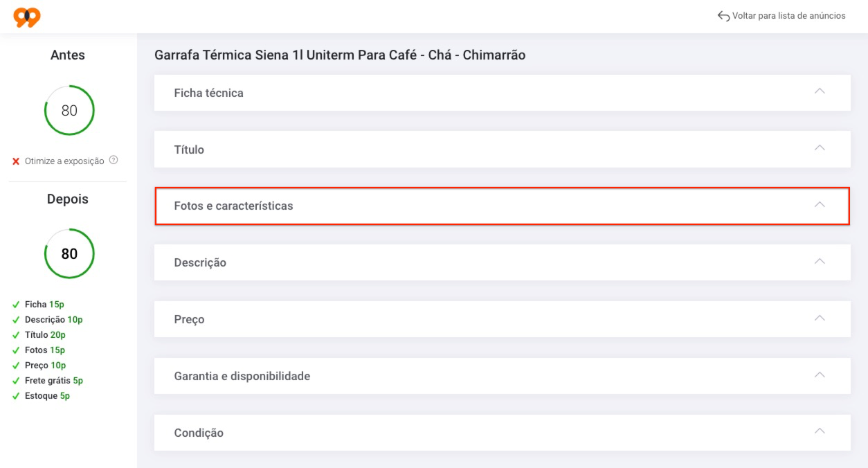Click the back arrow icon
The width and height of the screenshot is (868, 468).
723,16
